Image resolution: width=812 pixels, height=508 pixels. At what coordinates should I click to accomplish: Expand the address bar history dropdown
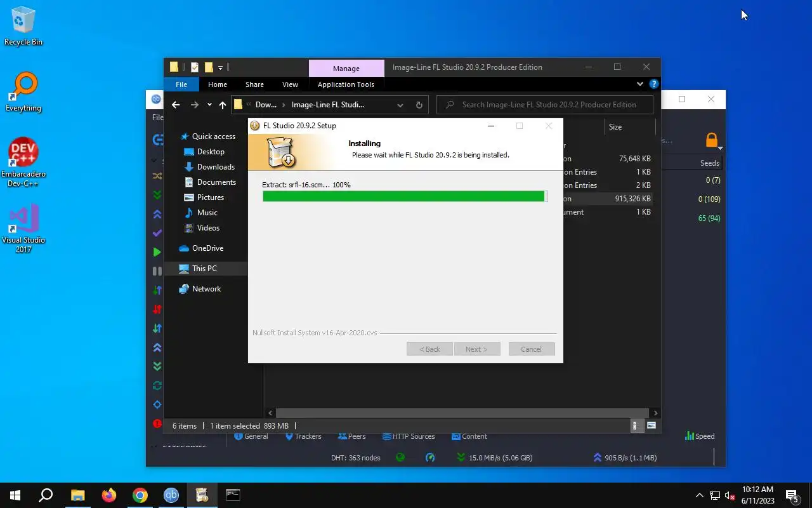point(400,105)
